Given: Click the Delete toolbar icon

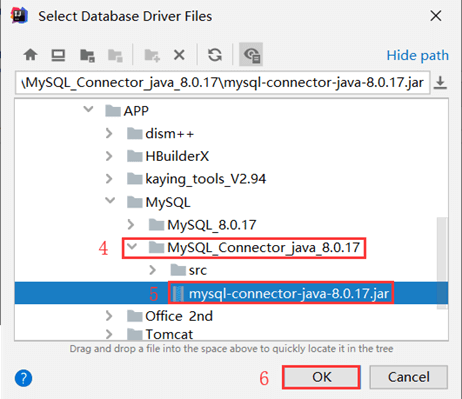Looking at the screenshot, I should (x=179, y=55).
